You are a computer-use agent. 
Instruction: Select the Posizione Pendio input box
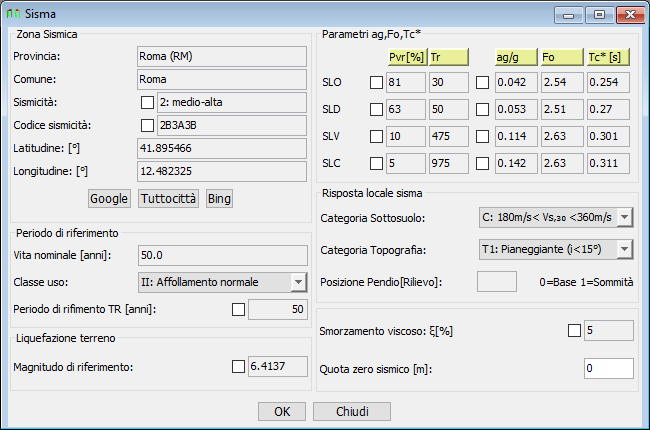(x=497, y=282)
